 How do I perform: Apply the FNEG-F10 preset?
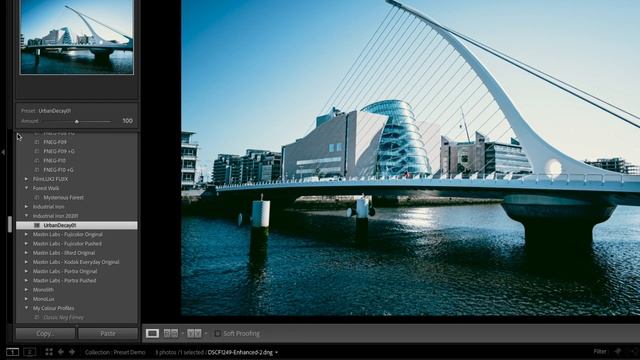(55, 160)
